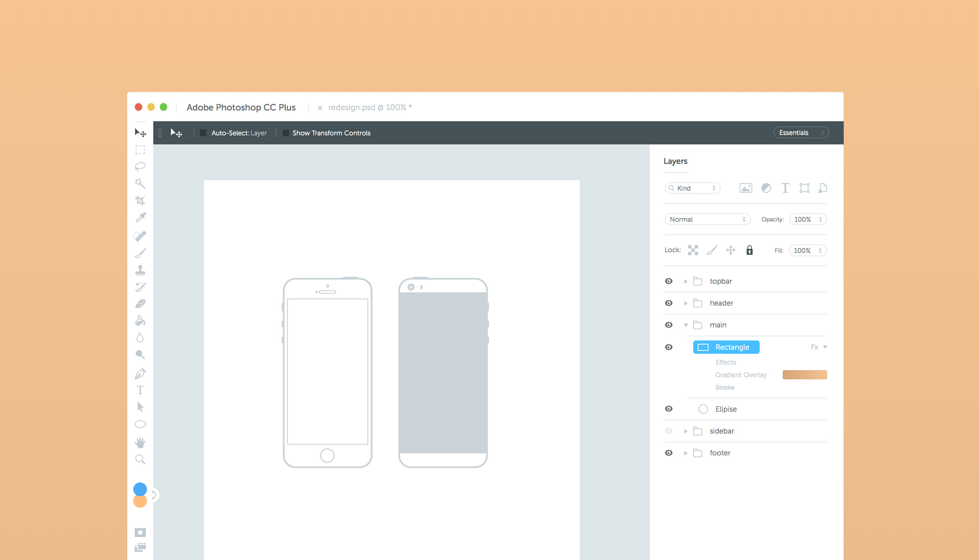Select the Lasso tool

tap(140, 167)
